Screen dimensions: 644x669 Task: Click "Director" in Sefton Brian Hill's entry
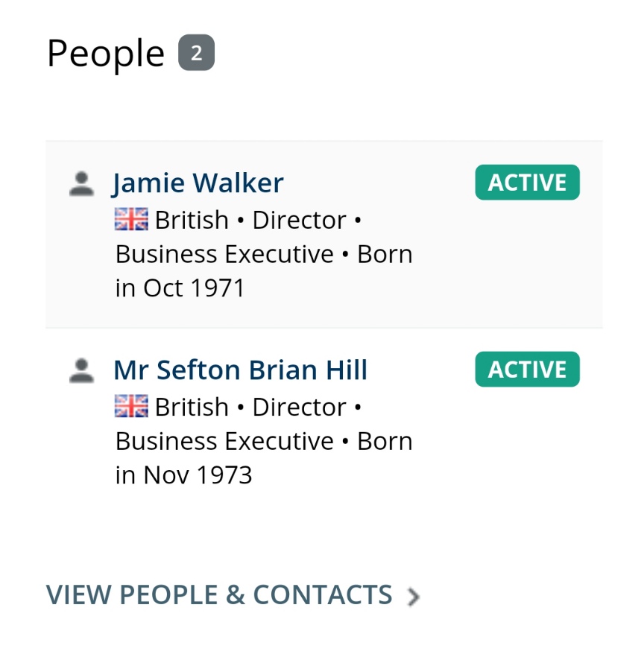coord(299,408)
